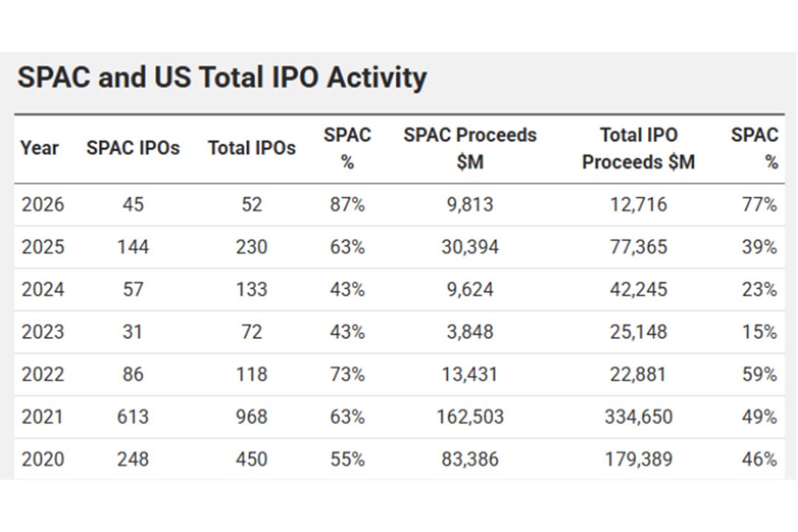Click the 2024 row year cell
The width and height of the screenshot is (798, 532).
[43, 290]
